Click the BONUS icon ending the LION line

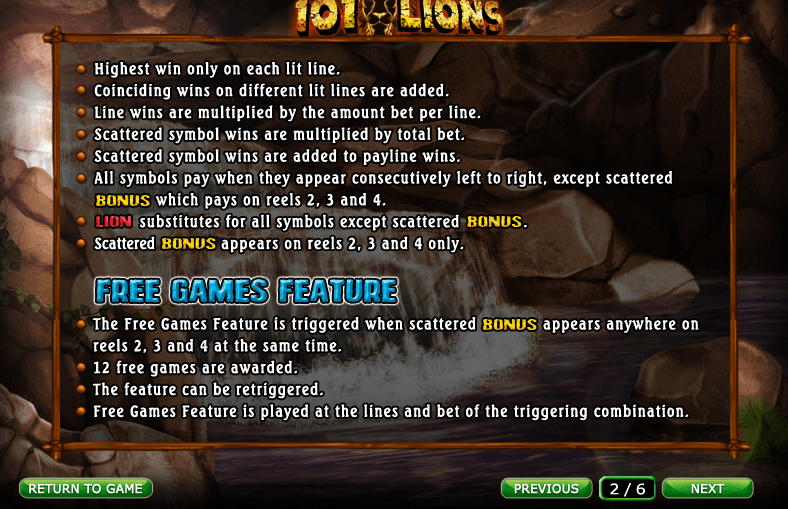[495, 222]
